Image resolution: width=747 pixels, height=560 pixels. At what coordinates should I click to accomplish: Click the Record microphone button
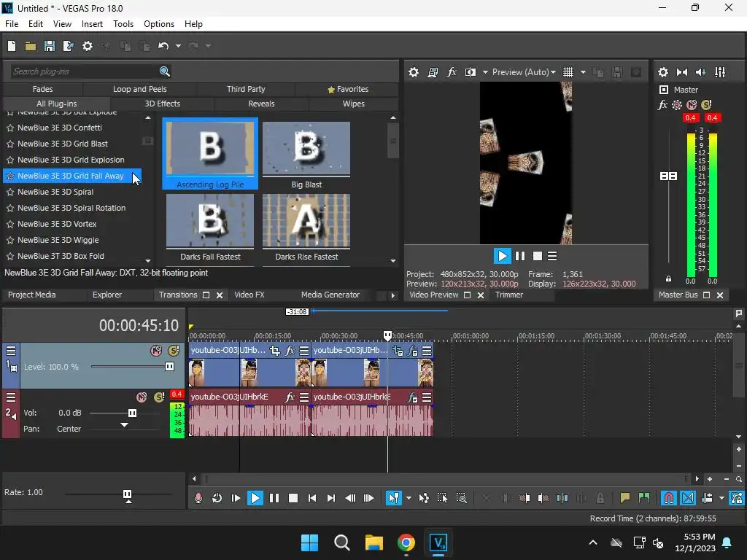[198, 498]
